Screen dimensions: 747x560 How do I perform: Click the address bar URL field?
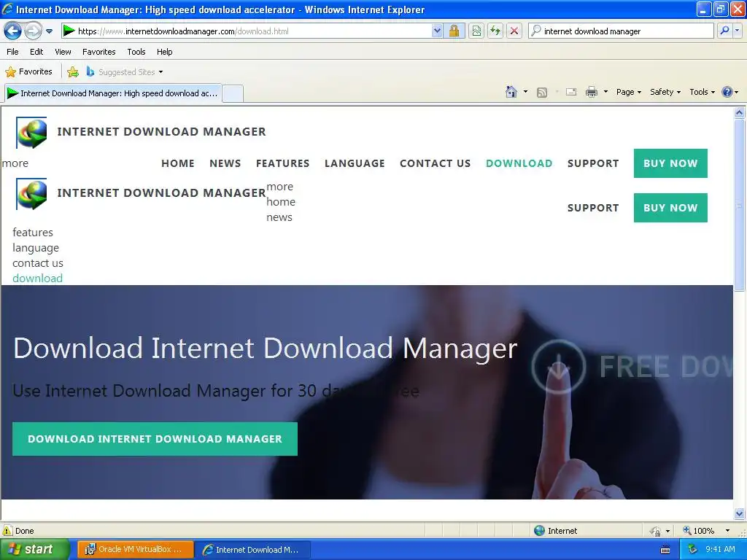[247, 31]
